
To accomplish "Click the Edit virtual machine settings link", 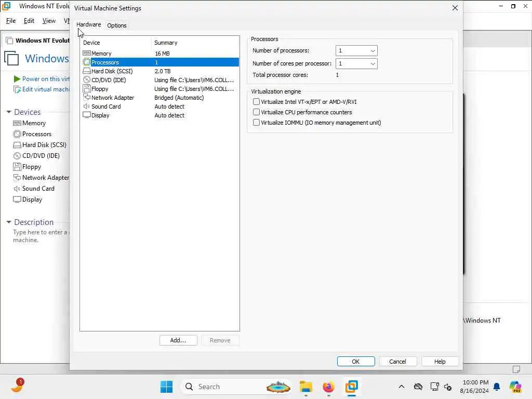I will (46, 89).
